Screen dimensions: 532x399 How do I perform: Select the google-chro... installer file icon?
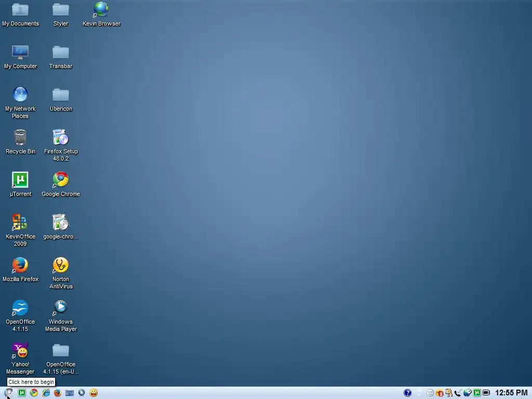61,222
